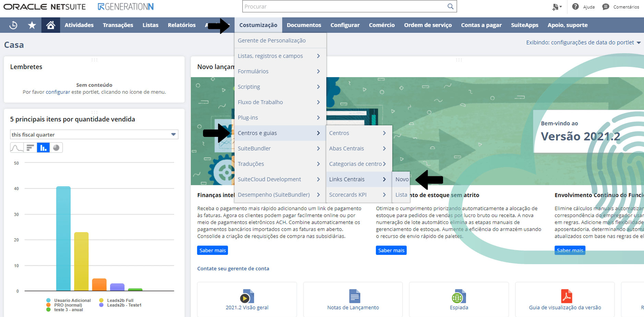Click the favorites star icon
Image resolution: width=644 pixels, height=317 pixels.
coord(32,25)
